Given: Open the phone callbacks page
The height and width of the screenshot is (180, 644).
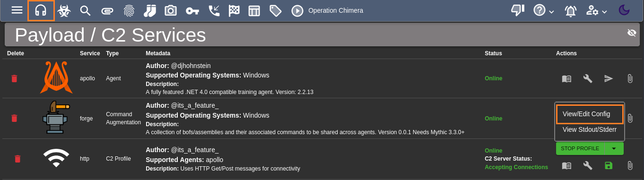Looking at the screenshot, I should pos(214,10).
